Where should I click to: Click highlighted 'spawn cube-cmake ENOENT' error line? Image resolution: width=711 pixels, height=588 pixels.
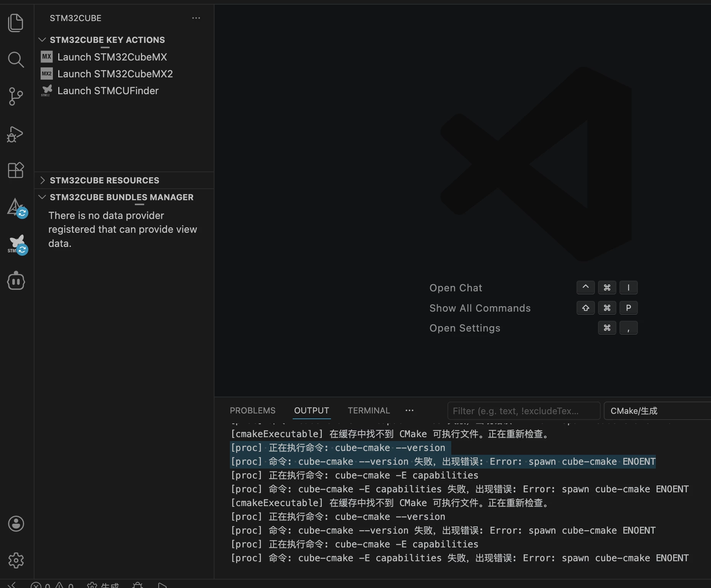443,461
